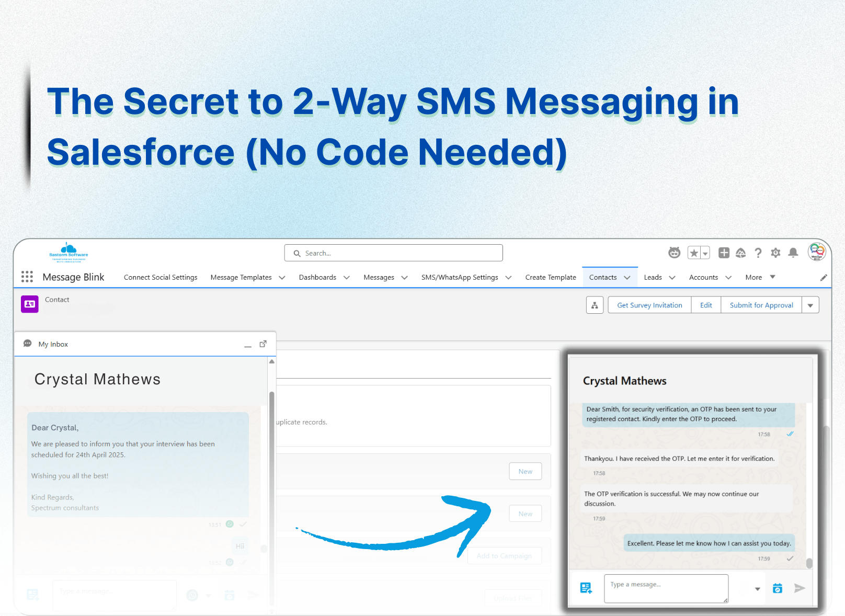Screen dimensions: 845x616
Task: Click the Add to Campaign button
Action: 505,556
